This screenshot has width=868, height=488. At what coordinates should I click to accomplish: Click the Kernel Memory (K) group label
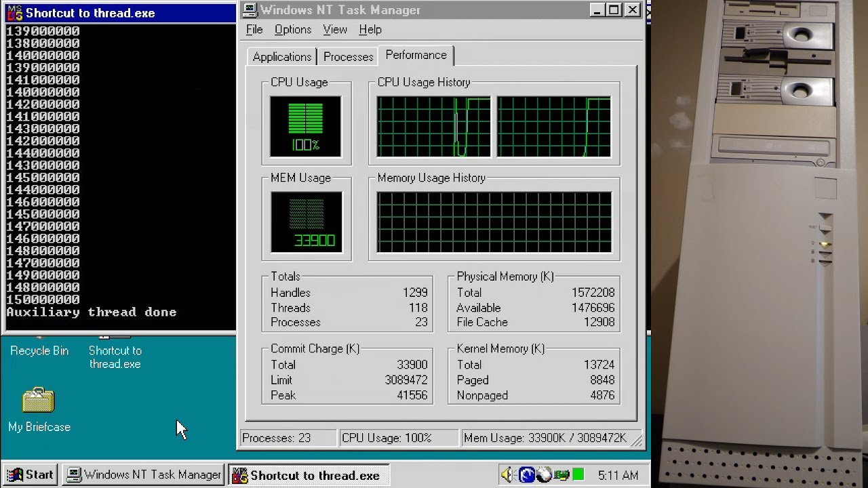[x=500, y=348]
